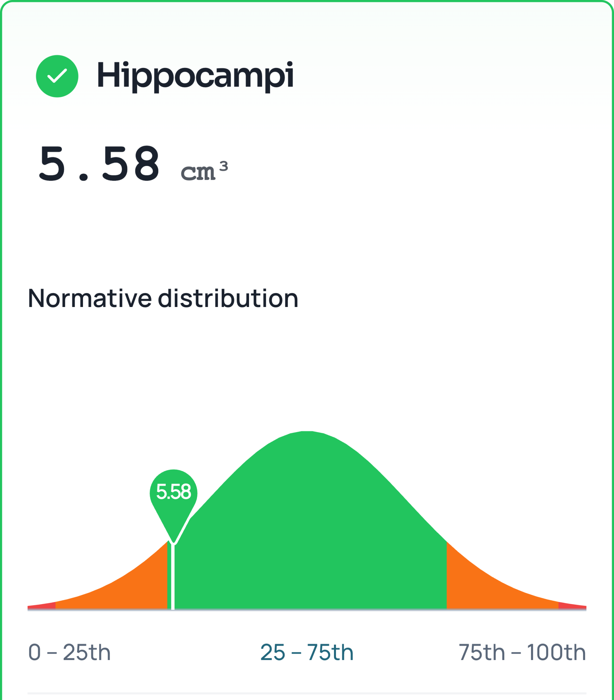Select the Normative distribution heading

click(x=163, y=298)
